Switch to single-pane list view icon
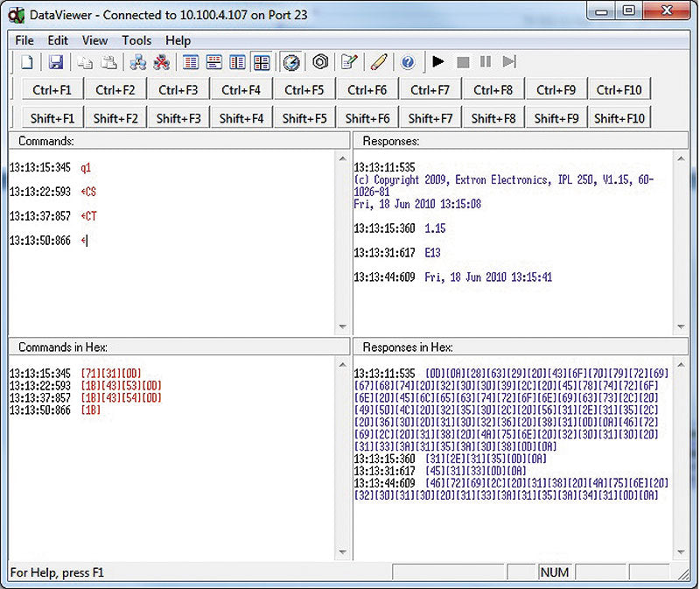Viewport: 700px width, 589px height. click(x=191, y=62)
